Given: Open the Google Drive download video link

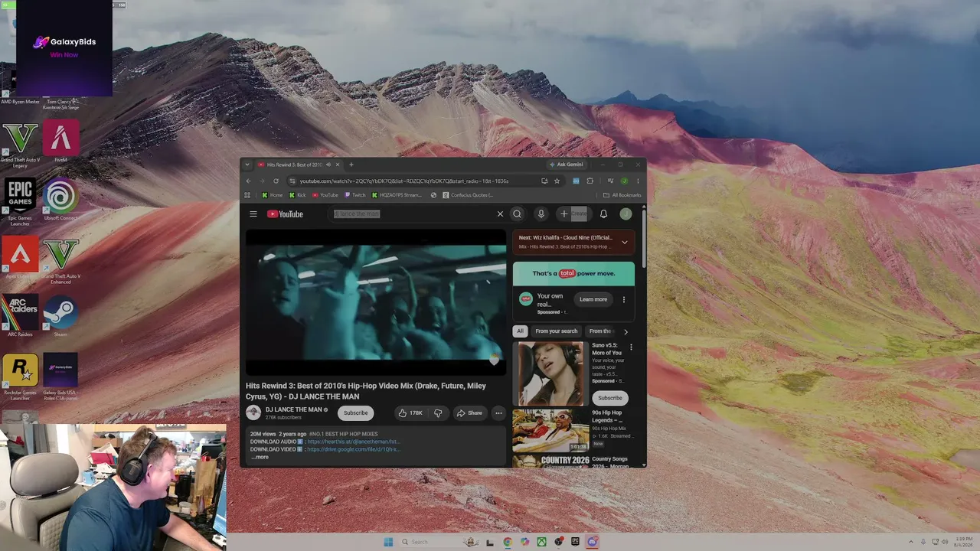Looking at the screenshot, I should pos(354,449).
